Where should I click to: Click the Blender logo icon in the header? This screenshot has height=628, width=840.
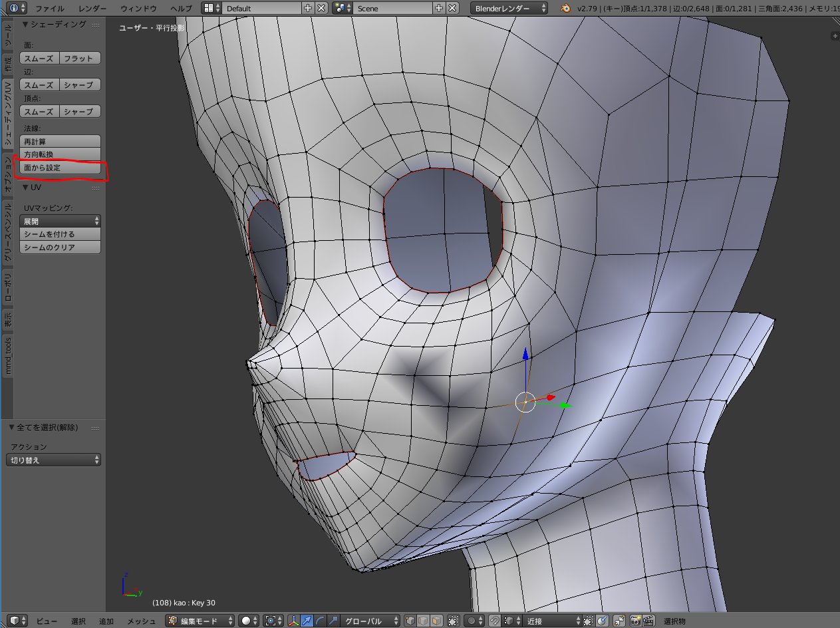tap(565, 8)
